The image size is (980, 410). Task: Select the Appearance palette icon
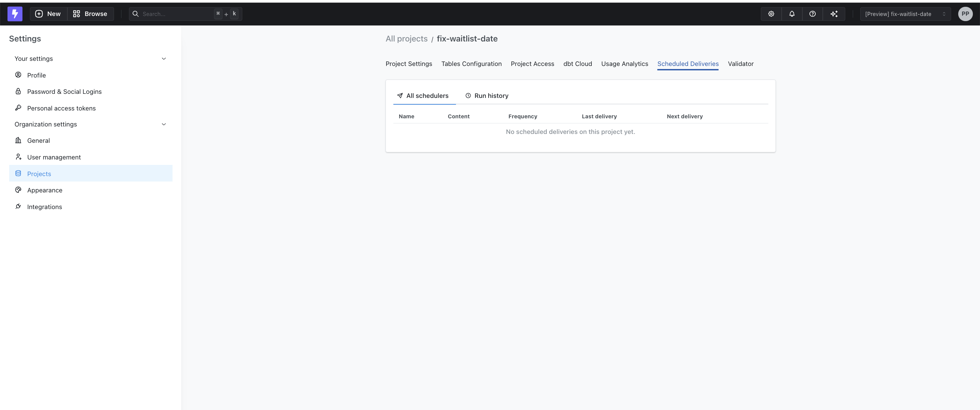point(18,190)
